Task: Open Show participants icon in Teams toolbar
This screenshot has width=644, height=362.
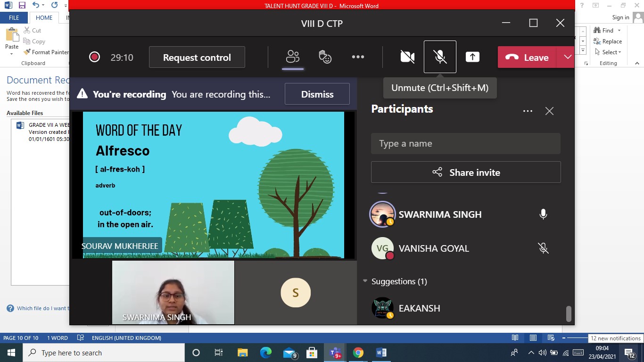Action: click(293, 57)
